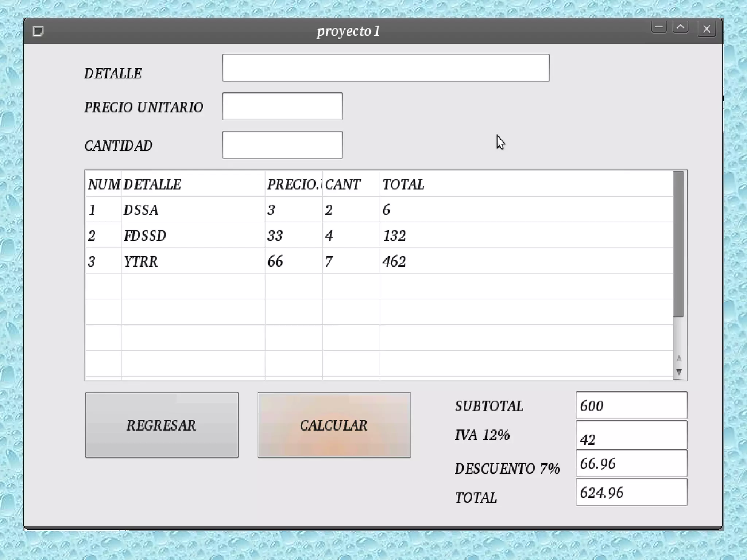Select the SUBTOTAL field showing 600
The width and height of the screenshot is (747, 560).
click(x=631, y=405)
